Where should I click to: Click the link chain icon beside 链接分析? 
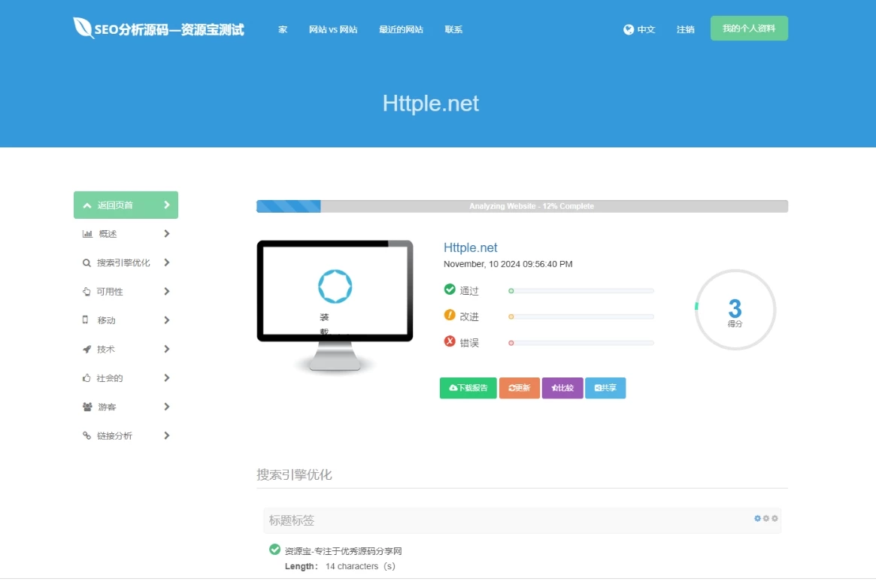pos(86,436)
